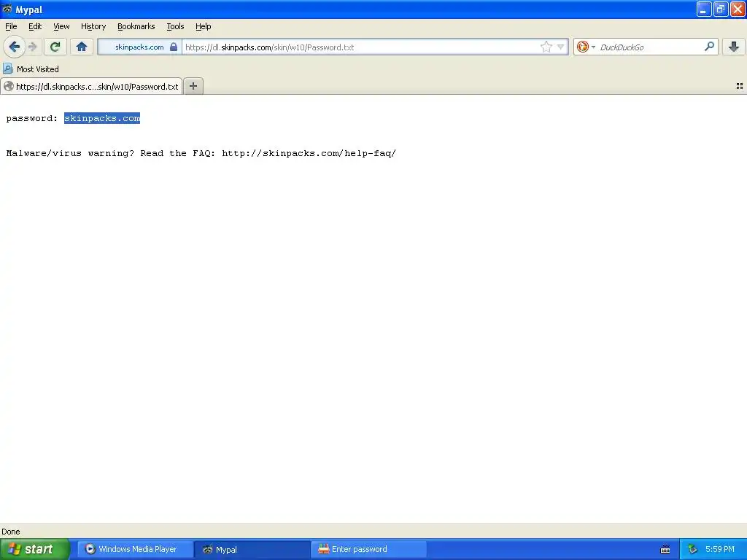This screenshot has width=747, height=560.
Task: Open a new tab with plus button
Action: 193,86
